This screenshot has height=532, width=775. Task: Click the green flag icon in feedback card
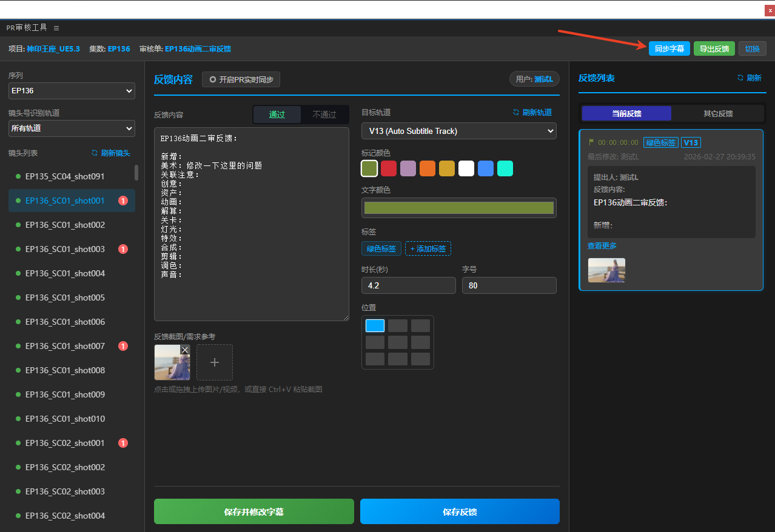coord(591,142)
